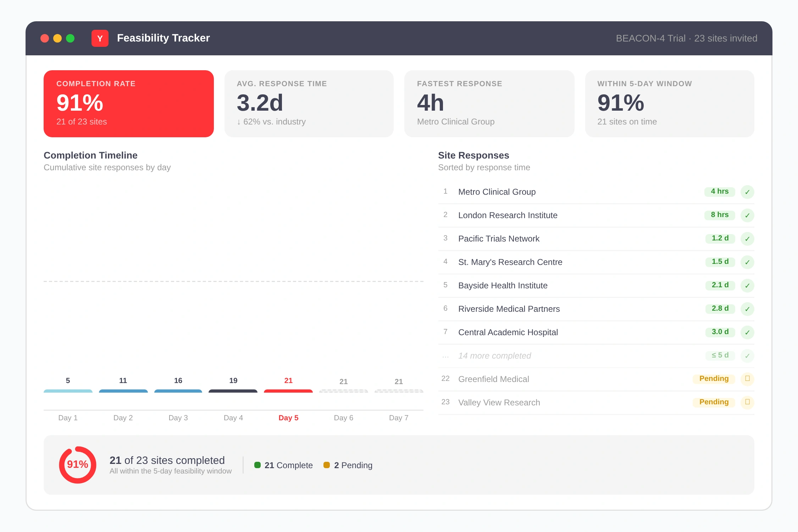Screen dimensions: 798x532
Task: Click Pacific Trials Network's checkmark icon
Action: [747, 239]
